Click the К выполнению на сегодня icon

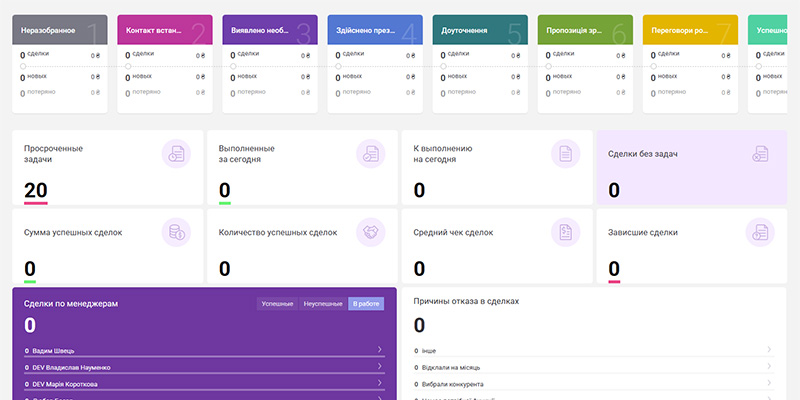click(565, 154)
